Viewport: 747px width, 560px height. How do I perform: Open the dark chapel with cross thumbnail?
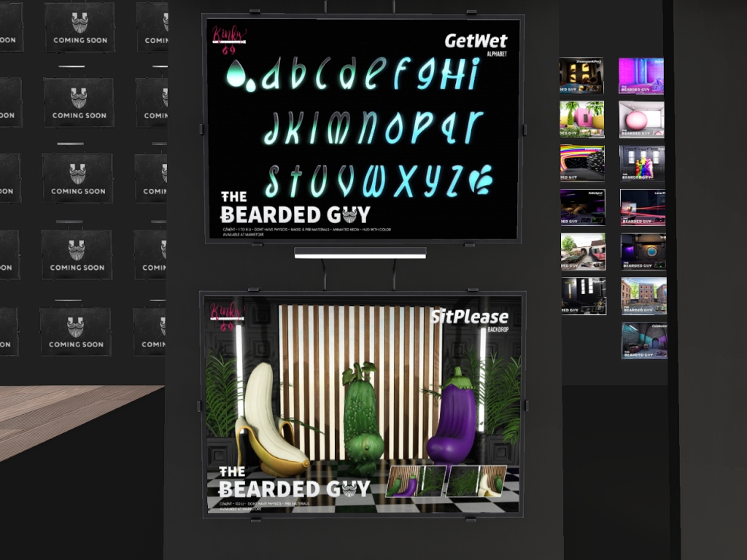tap(584, 296)
